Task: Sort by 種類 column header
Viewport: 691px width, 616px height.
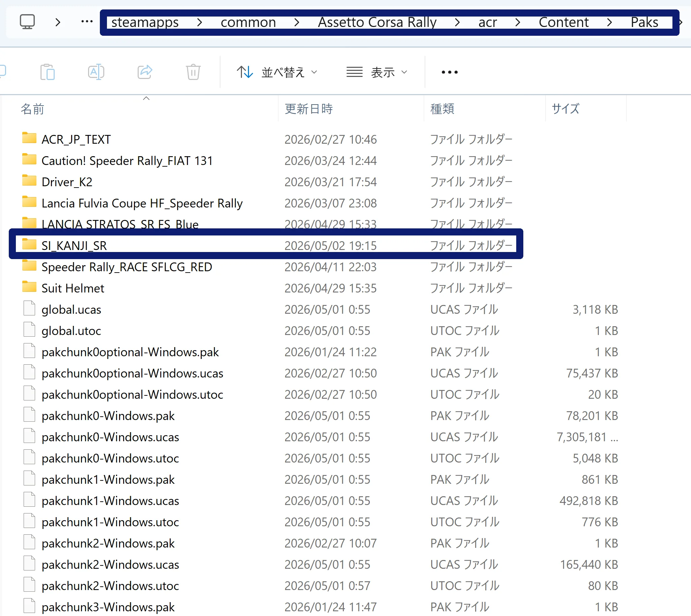Action: [442, 109]
